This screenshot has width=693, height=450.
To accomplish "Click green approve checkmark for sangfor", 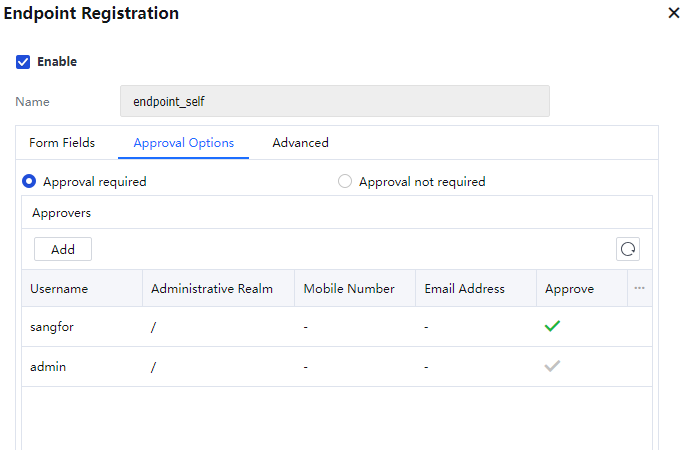I will (552, 326).
